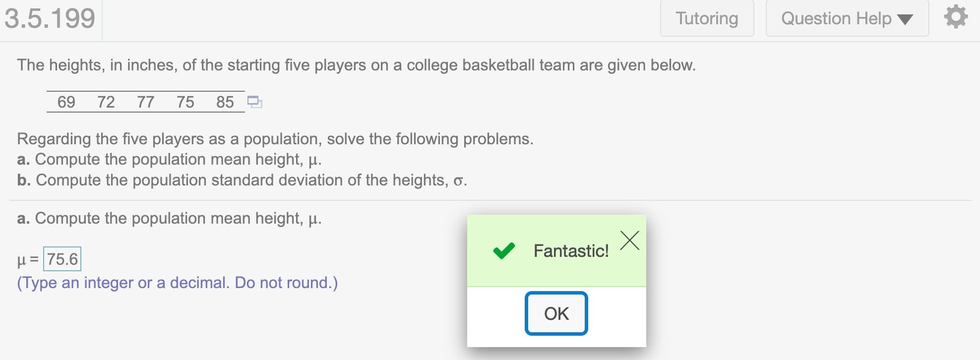Select the value 69 in the table

click(x=66, y=102)
